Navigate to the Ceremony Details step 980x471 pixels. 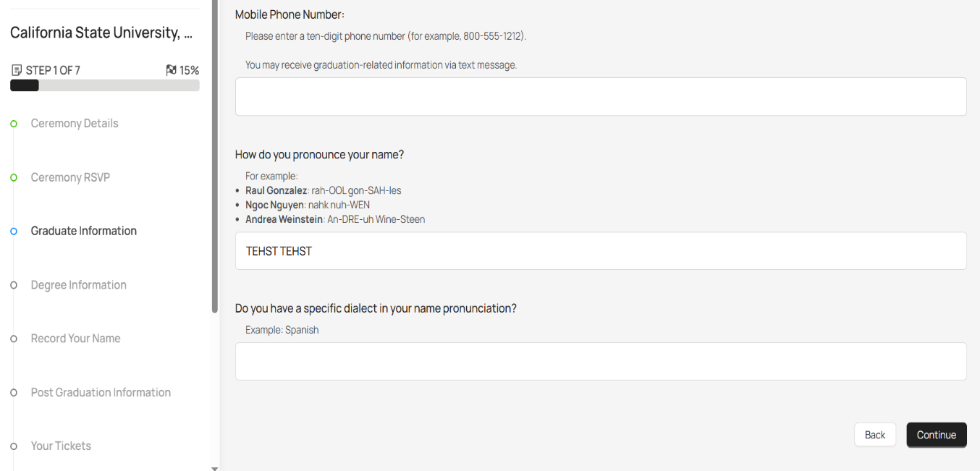pos(74,123)
